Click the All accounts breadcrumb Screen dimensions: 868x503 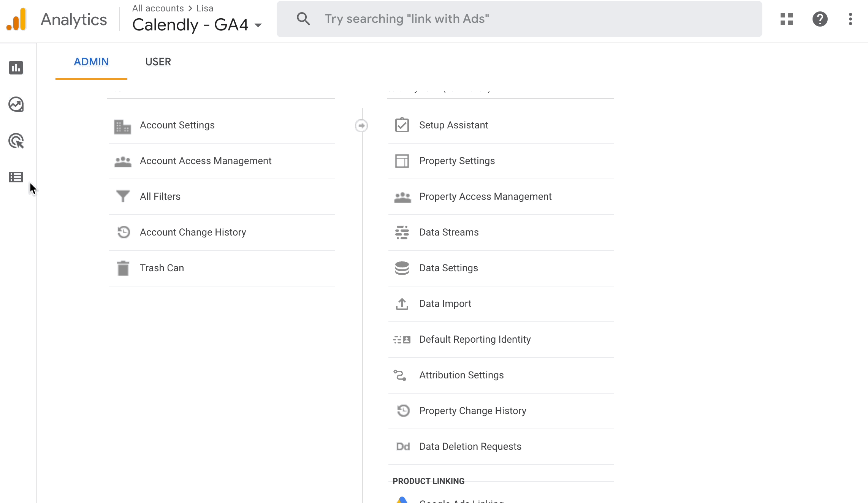click(x=158, y=8)
